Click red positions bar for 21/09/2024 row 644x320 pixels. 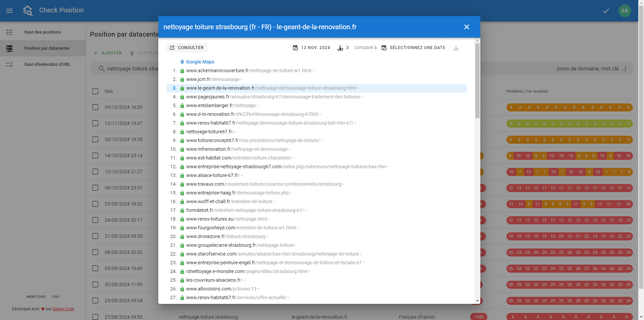point(570,236)
